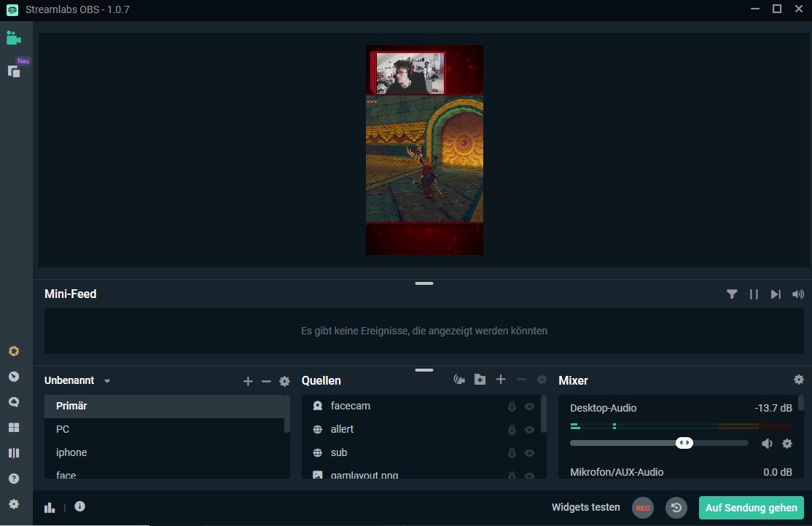Mute Desktop-Audio with the speaker icon
Image resolution: width=812 pixels, height=526 pixels.
click(x=766, y=444)
